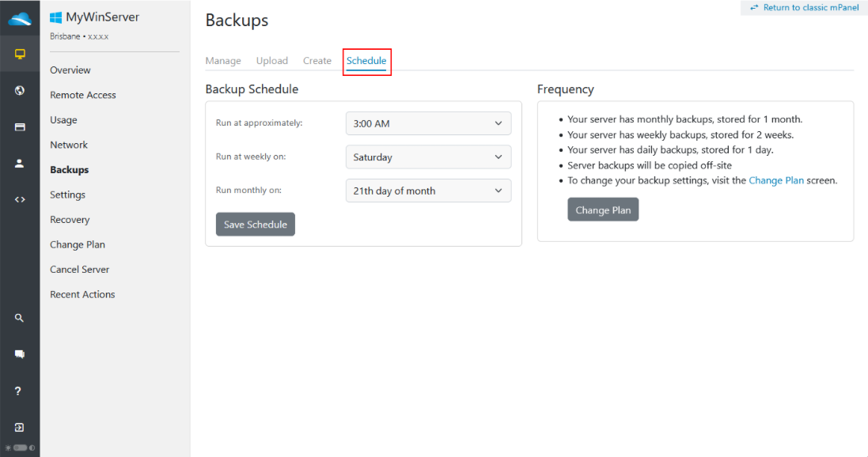Open the chat support icon

point(19,354)
